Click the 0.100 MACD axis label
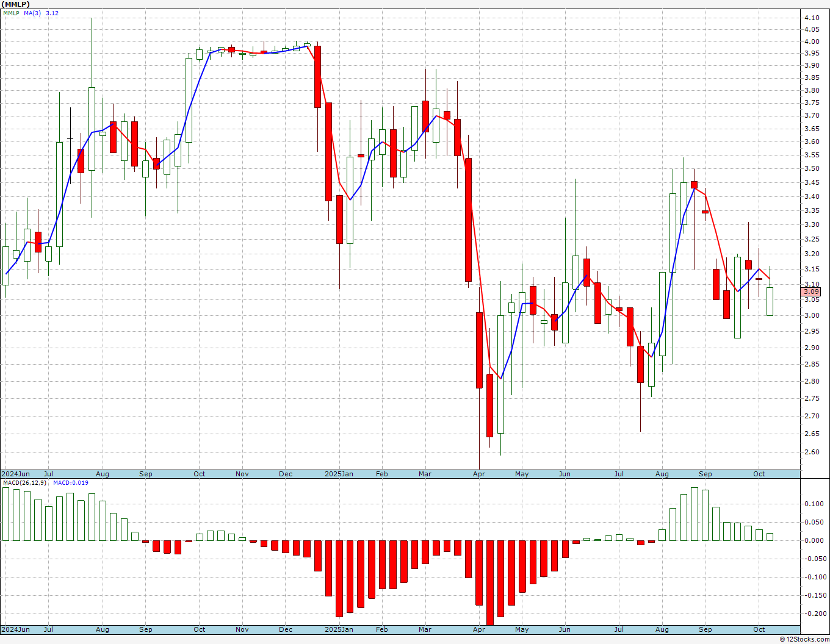 (814, 504)
